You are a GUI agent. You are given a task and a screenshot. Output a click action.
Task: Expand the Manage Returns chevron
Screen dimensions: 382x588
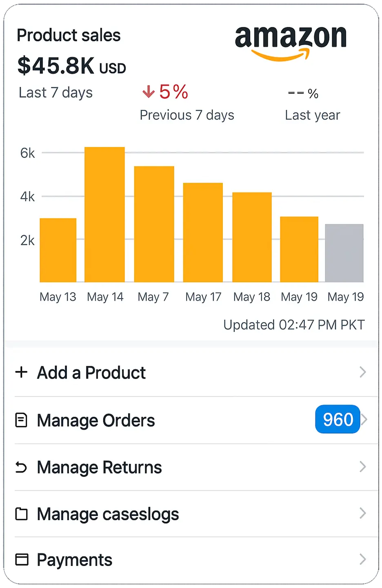[362, 467]
